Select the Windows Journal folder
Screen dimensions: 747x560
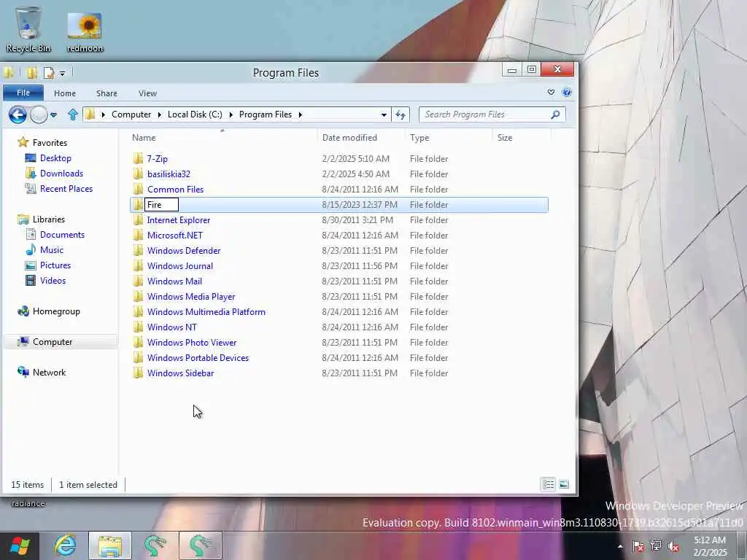tap(180, 265)
